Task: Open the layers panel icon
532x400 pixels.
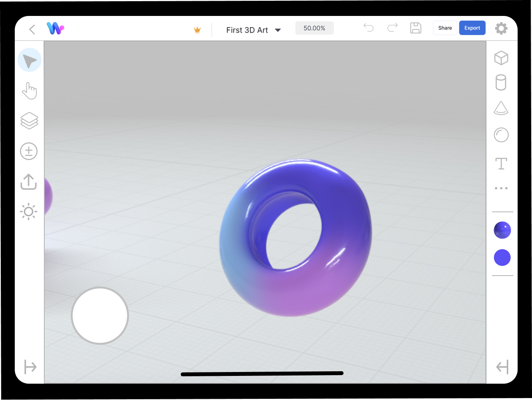Action: 29,121
